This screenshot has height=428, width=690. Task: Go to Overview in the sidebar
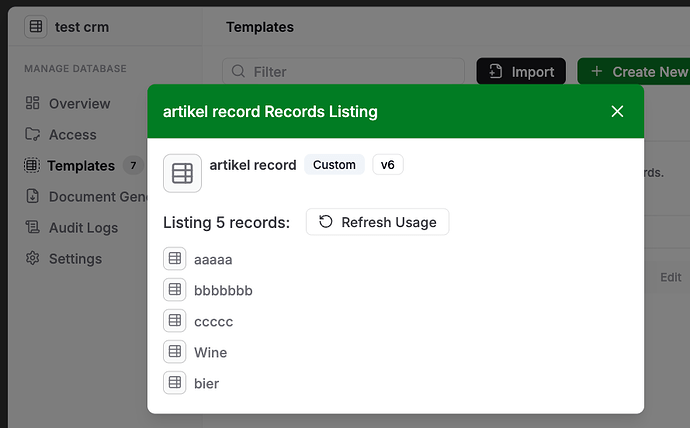[x=79, y=103]
